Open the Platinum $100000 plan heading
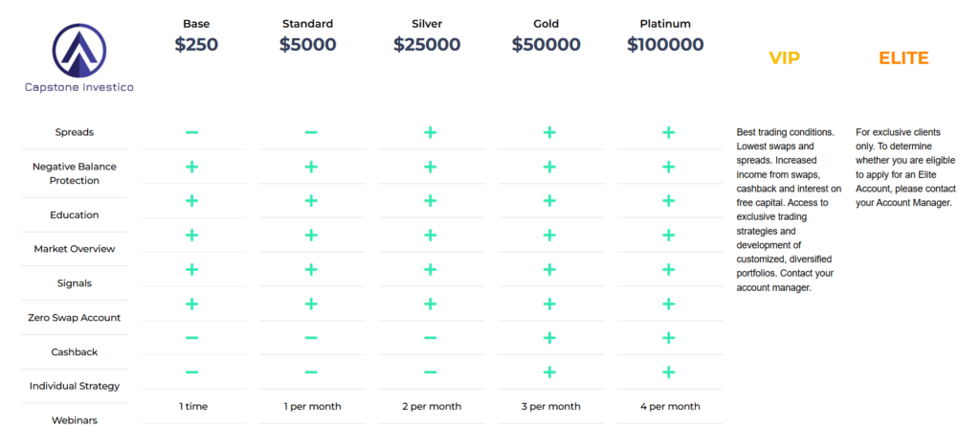 coord(665,35)
